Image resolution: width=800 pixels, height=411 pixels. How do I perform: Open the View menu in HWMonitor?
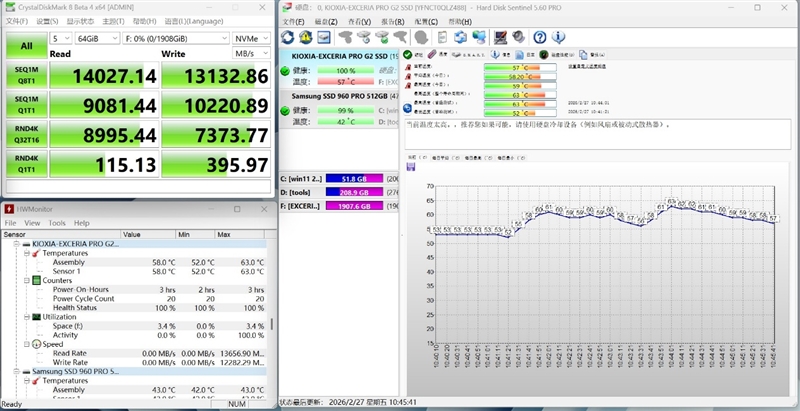32,223
